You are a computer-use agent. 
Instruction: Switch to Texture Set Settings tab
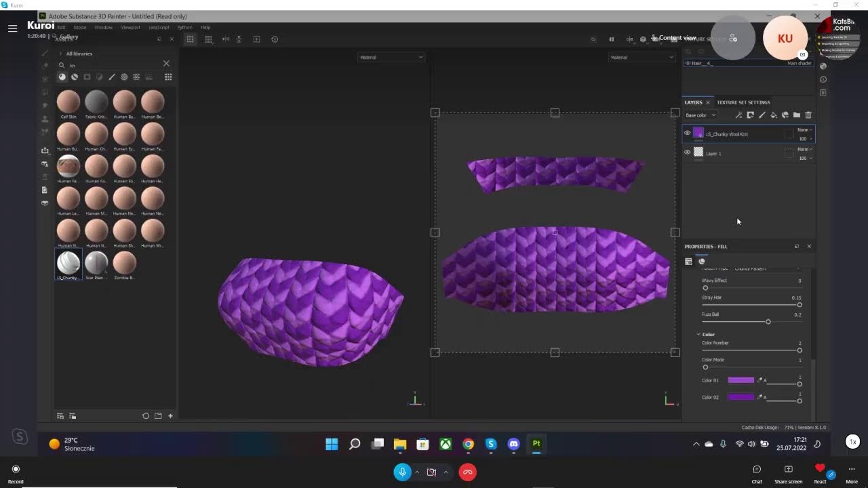pos(743,102)
